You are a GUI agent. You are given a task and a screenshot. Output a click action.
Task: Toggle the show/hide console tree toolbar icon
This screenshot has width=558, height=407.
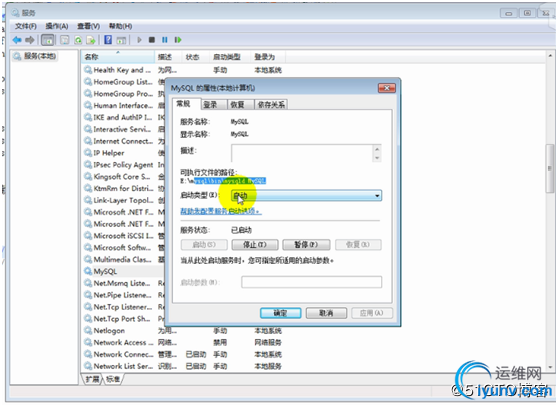47,40
